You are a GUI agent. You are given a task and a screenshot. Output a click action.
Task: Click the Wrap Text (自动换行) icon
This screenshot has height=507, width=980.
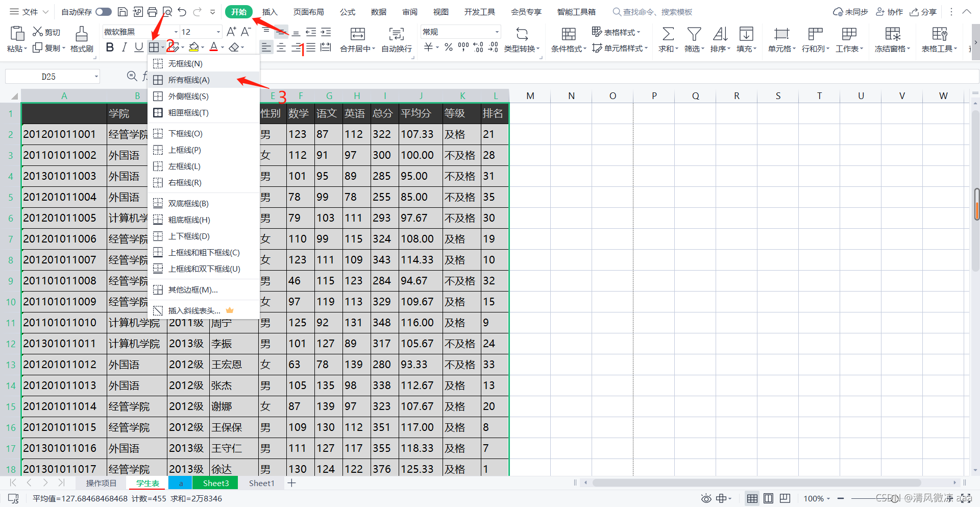[396, 34]
